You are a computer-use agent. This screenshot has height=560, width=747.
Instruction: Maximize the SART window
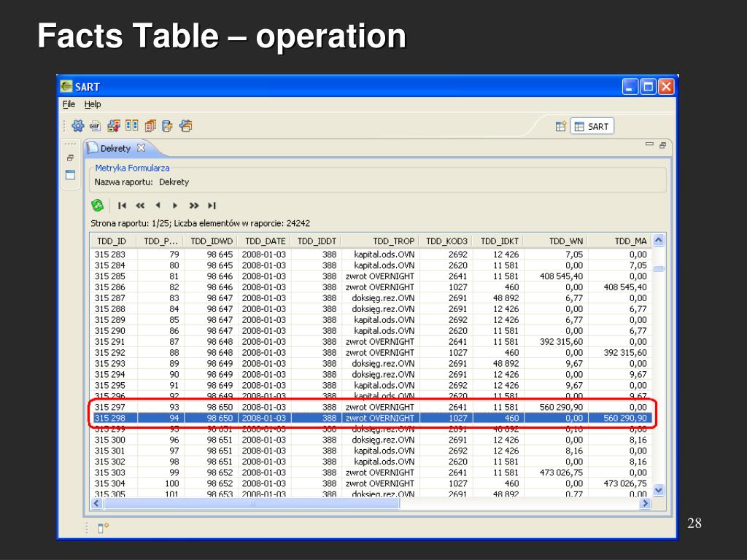tap(648, 87)
